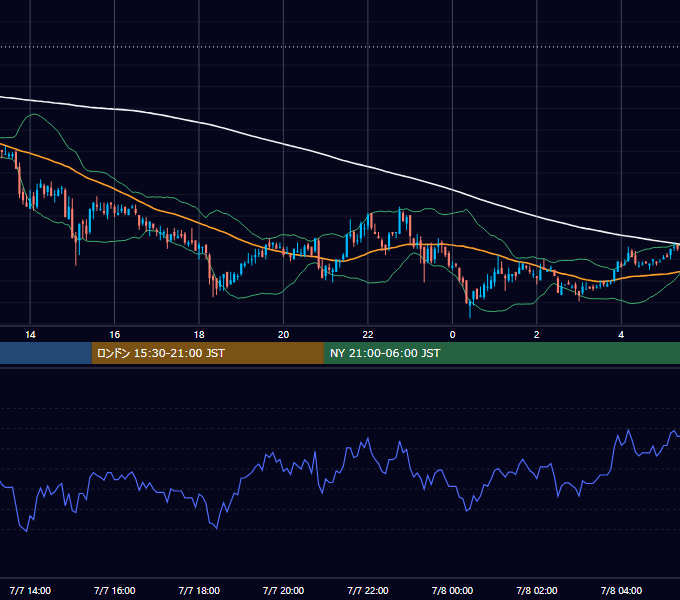Click the 18 hour axis label
The image size is (680, 600).
[199, 335]
